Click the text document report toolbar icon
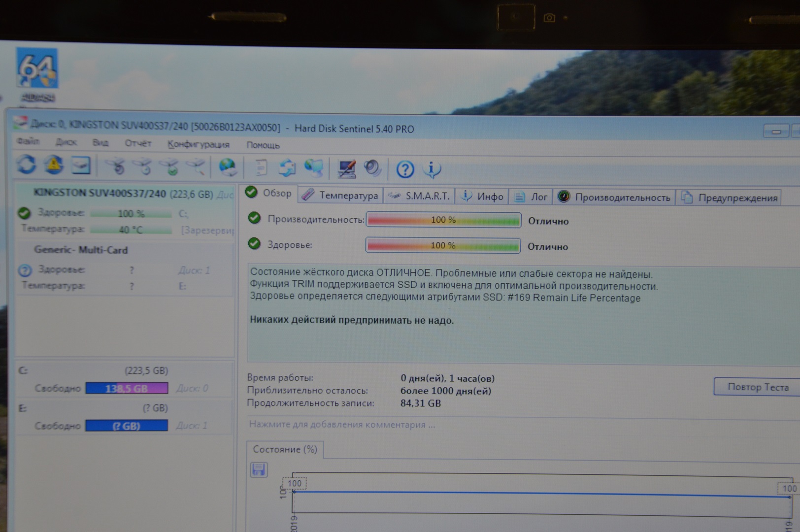Viewport: 800px width, 532px height. click(x=261, y=168)
